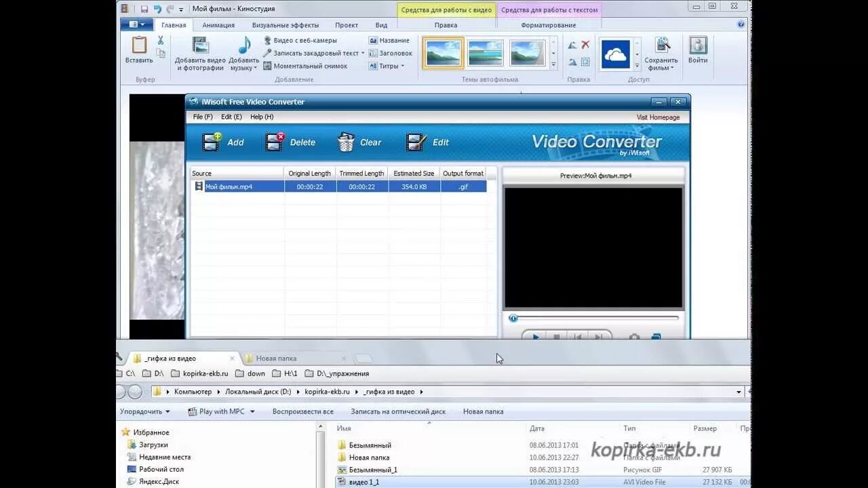This screenshot has height=488, width=868.
Task: Click Delete in Video Converter toolbar
Action: 290,142
